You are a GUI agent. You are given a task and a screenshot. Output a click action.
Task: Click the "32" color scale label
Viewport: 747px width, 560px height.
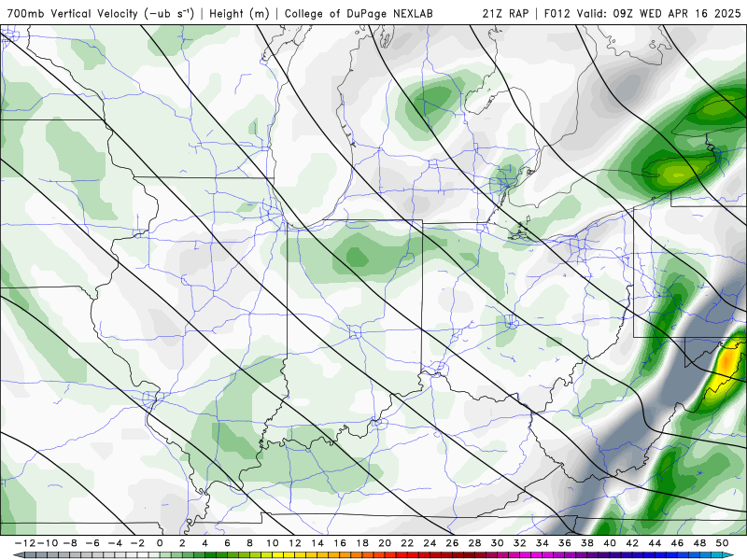(520, 543)
